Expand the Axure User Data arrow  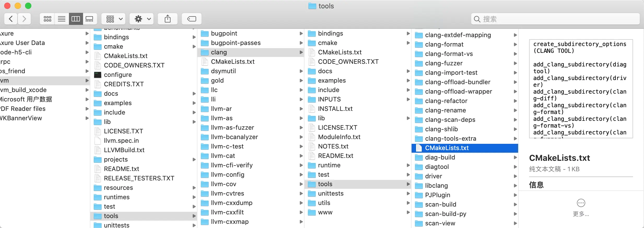pyautogui.click(x=87, y=43)
